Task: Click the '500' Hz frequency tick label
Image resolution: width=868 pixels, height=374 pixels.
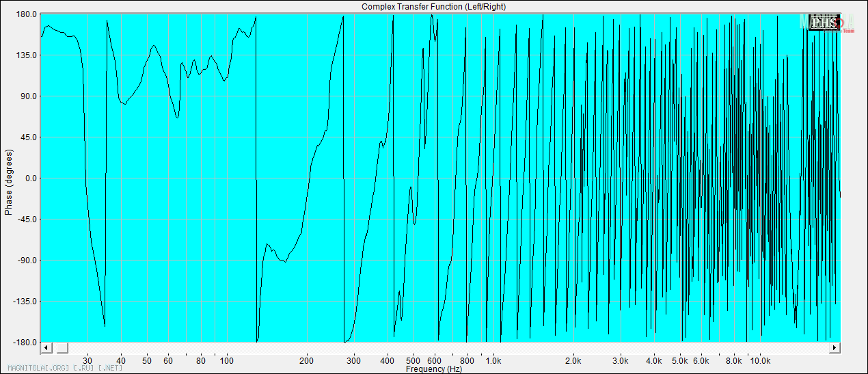Action: [x=413, y=360]
